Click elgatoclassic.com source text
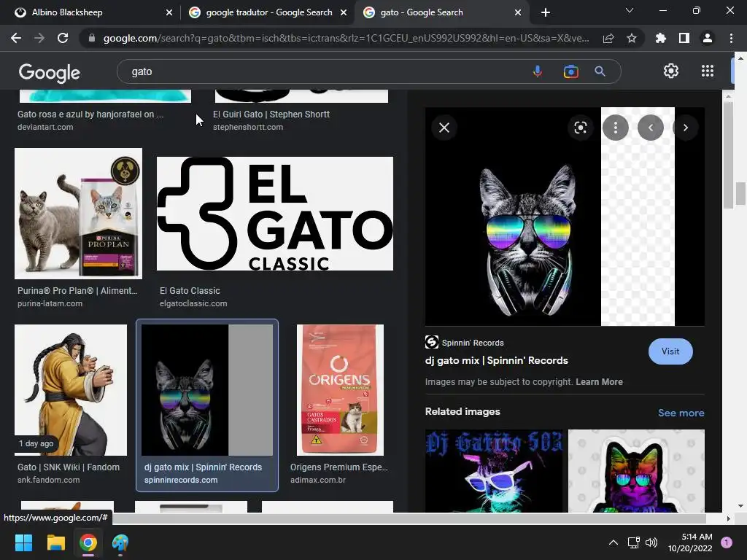Screen dimensions: 747x560 click(193, 303)
